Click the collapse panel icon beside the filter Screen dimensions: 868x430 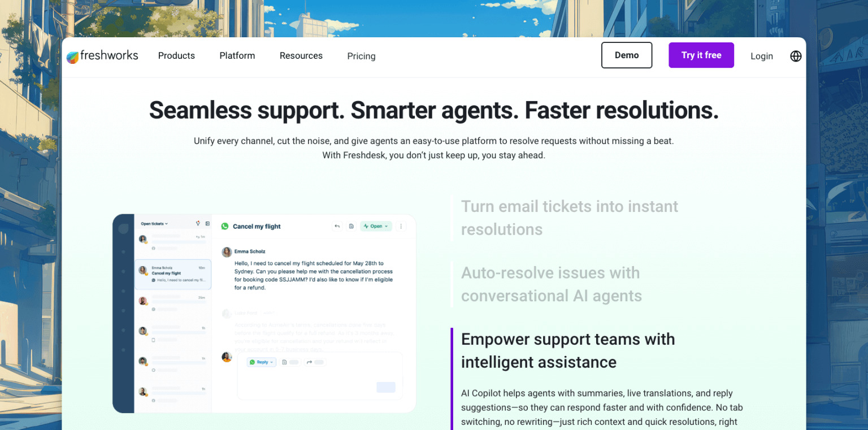click(208, 224)
